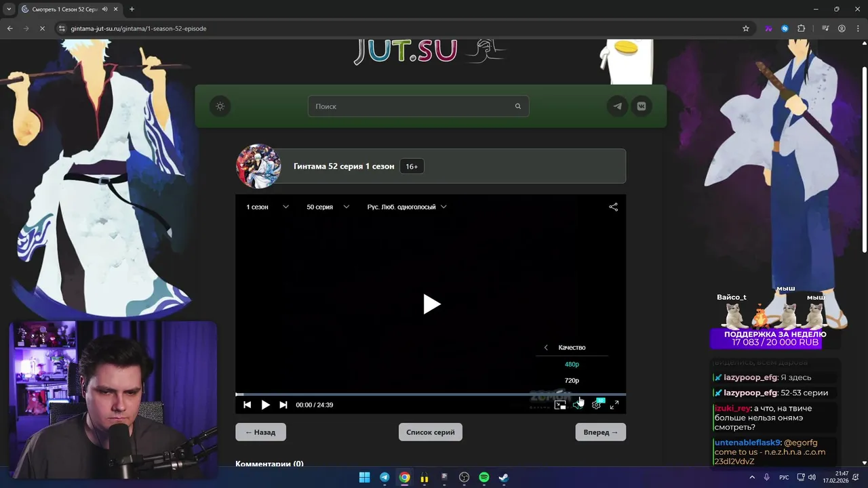
Task: Click the video progress bar
Action: point(431,394)
